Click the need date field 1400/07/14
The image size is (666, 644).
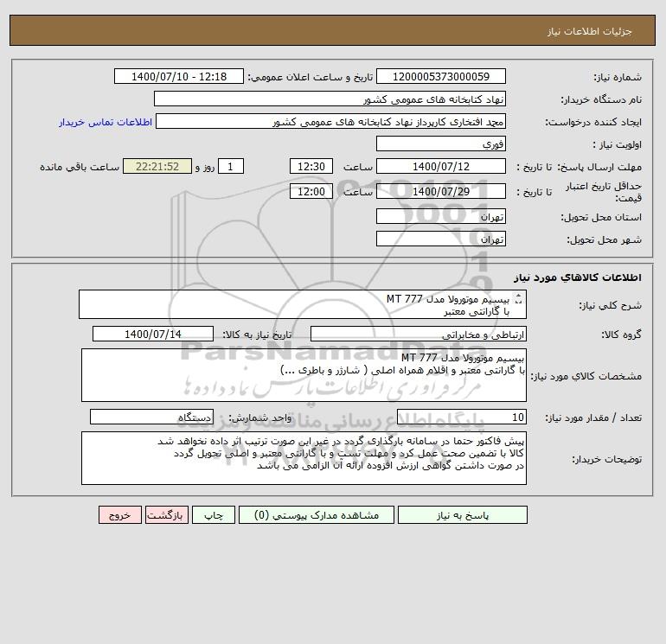point(153,334)
